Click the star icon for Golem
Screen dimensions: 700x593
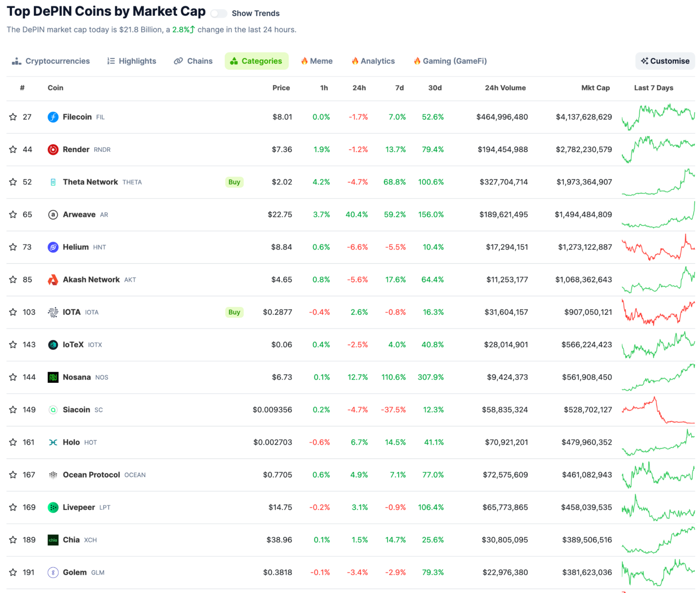(13, 572)
